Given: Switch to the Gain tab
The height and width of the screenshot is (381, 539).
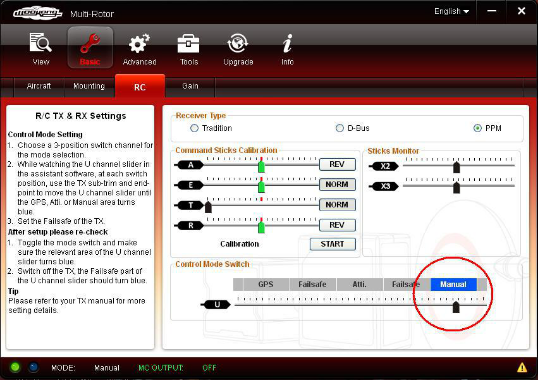Looking at the screenshot, I should point(190,86).
